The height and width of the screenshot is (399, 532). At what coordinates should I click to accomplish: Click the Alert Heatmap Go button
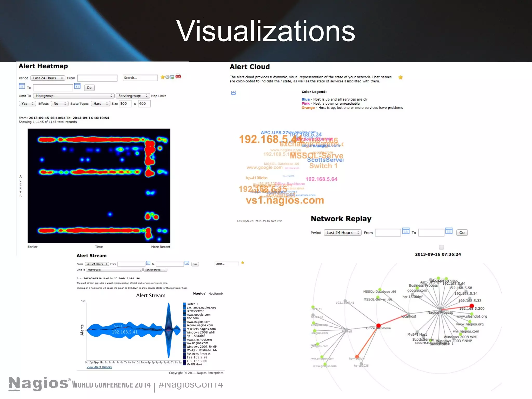pos(89,88)
